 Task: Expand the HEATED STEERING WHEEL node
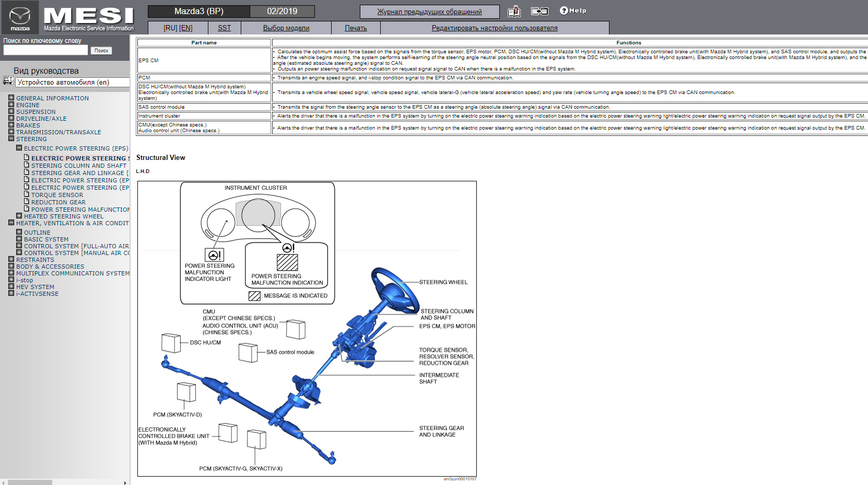[x=18, y=216]
